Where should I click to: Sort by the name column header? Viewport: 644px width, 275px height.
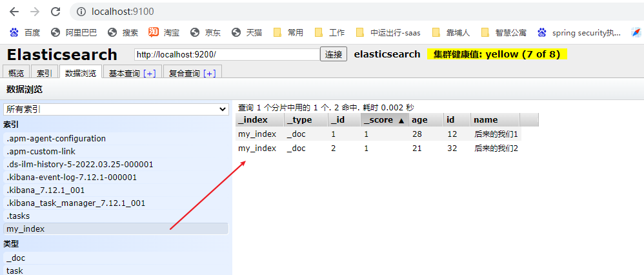tap(496, 119)
